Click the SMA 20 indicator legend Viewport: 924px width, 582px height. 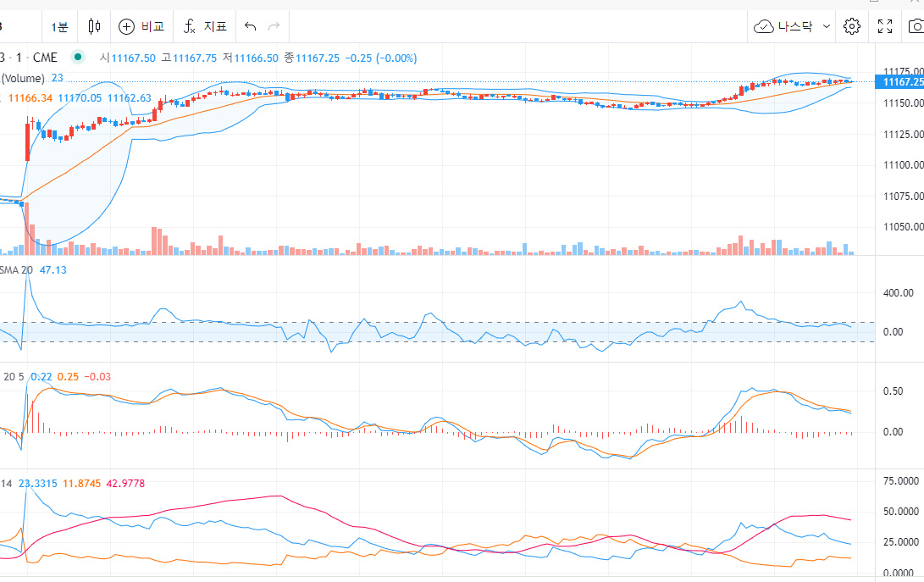coord(17,269)
